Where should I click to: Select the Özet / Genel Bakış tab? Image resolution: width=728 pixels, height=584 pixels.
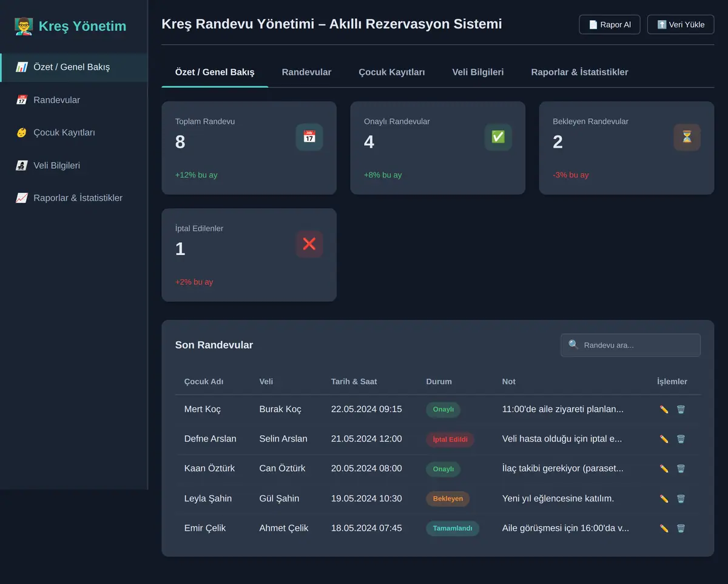[x=215, y=72]
